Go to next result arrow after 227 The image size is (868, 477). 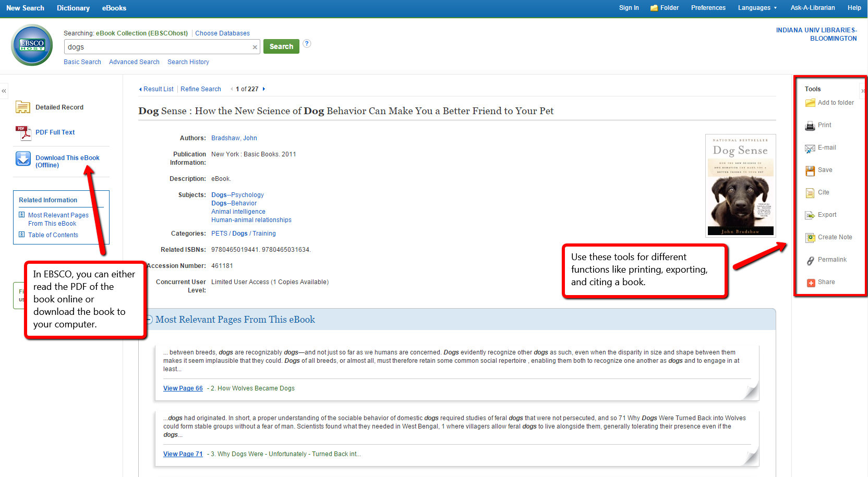coord(264,89)
